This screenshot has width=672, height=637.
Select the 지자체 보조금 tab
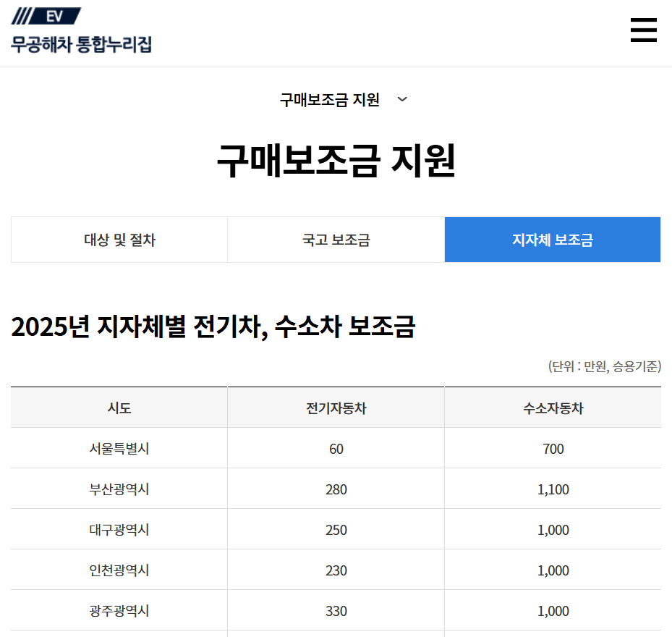pos(552,240)
